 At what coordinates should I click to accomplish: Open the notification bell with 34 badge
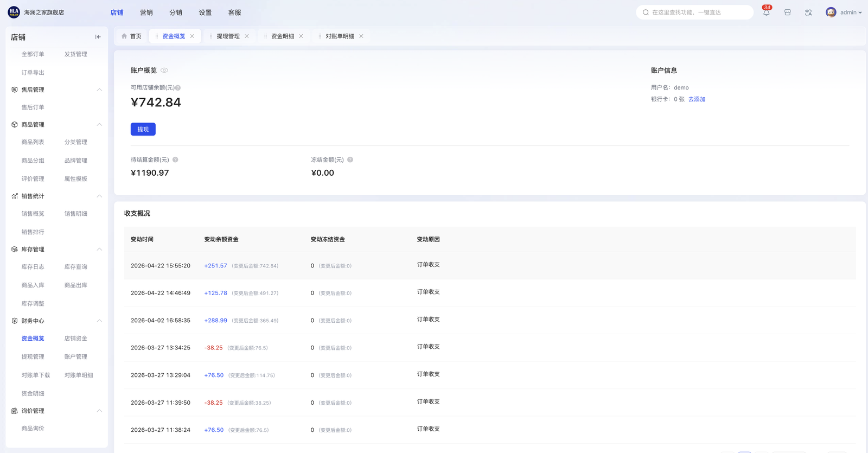(x=766, y=12)
